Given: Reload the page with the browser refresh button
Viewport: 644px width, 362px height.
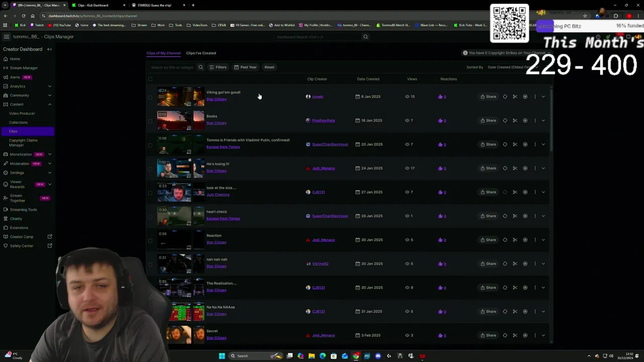Looking at the screenshot, I should tap(23, 16).
